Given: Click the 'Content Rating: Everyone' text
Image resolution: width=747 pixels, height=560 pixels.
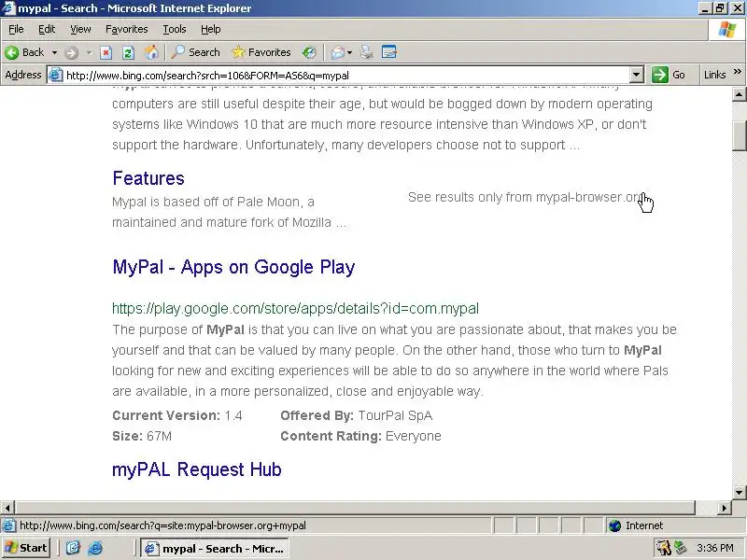Looking at the screenshot, I should coord(360,436).
